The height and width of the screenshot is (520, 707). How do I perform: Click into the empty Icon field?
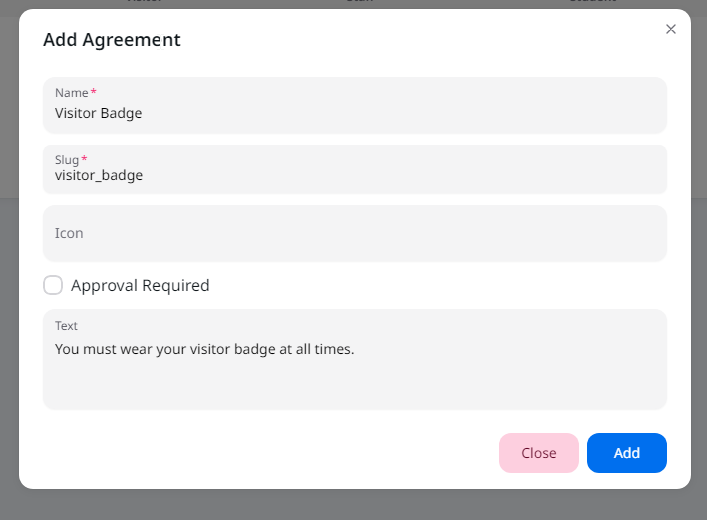click(355, 233)
